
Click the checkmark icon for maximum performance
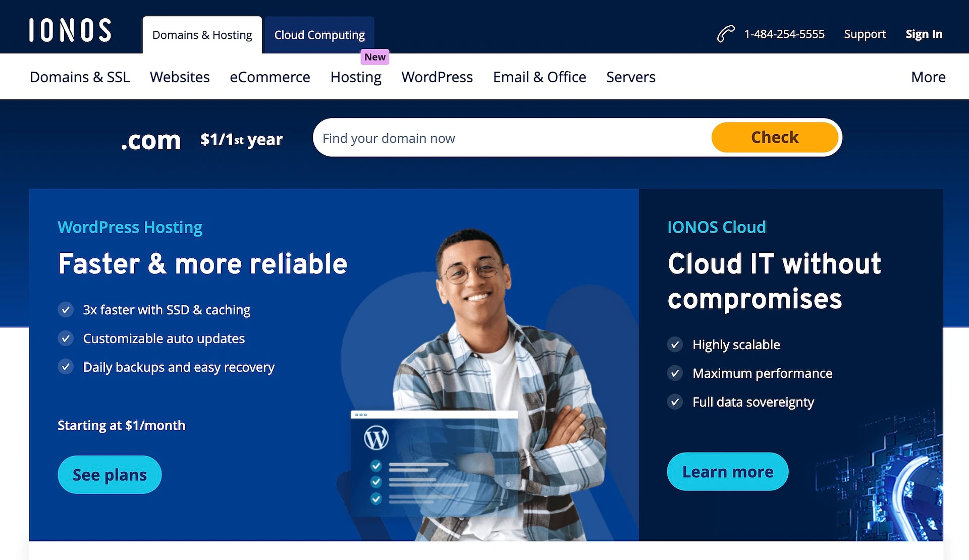pos(676,373)
